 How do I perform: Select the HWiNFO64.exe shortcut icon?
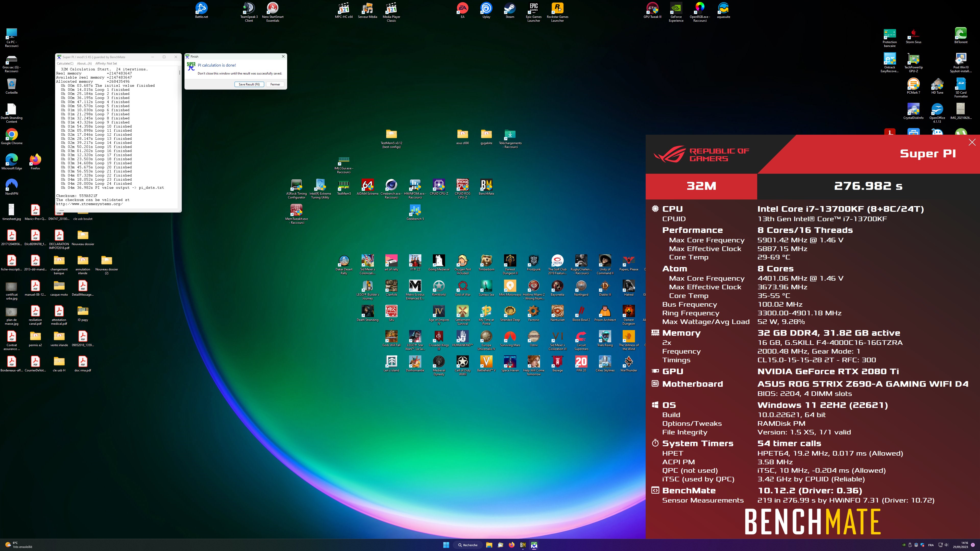tap(415, 189)
